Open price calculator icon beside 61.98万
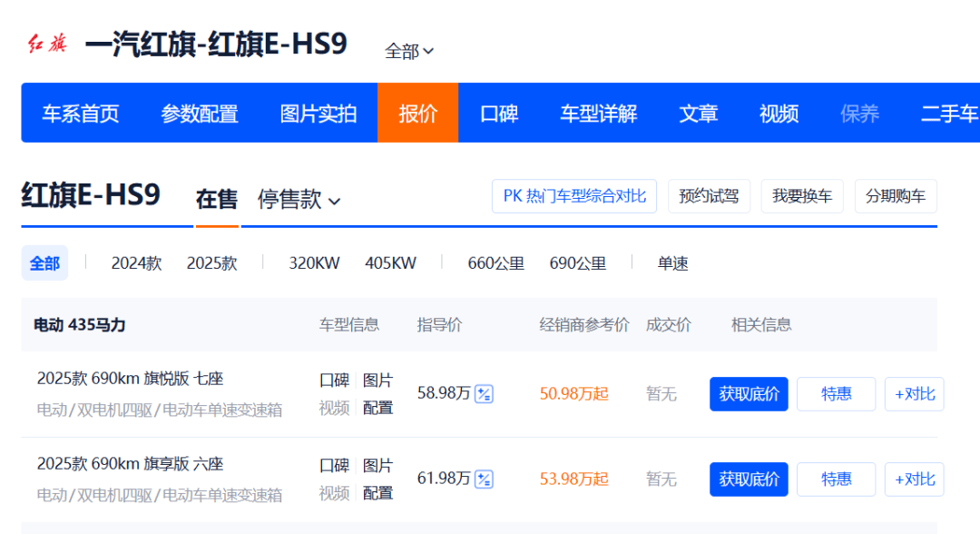 (x=485, y=480)
